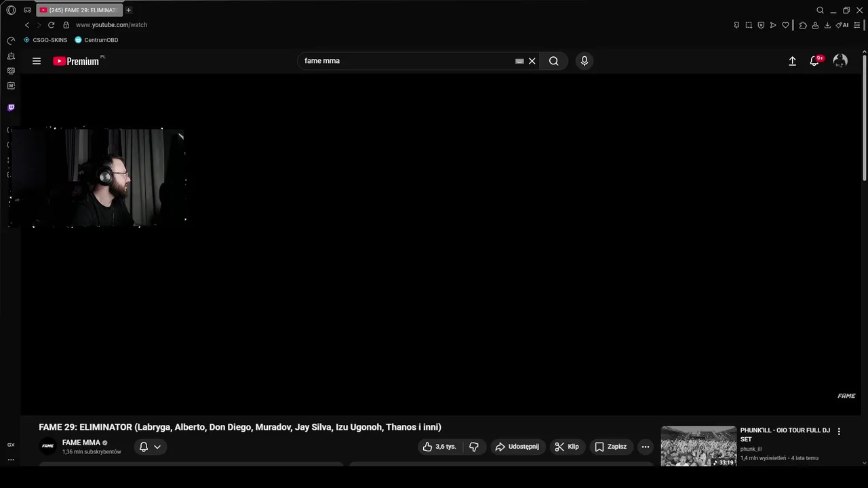Pin icon in address bar
Screen dimensions: 868x488
(736, 25)
